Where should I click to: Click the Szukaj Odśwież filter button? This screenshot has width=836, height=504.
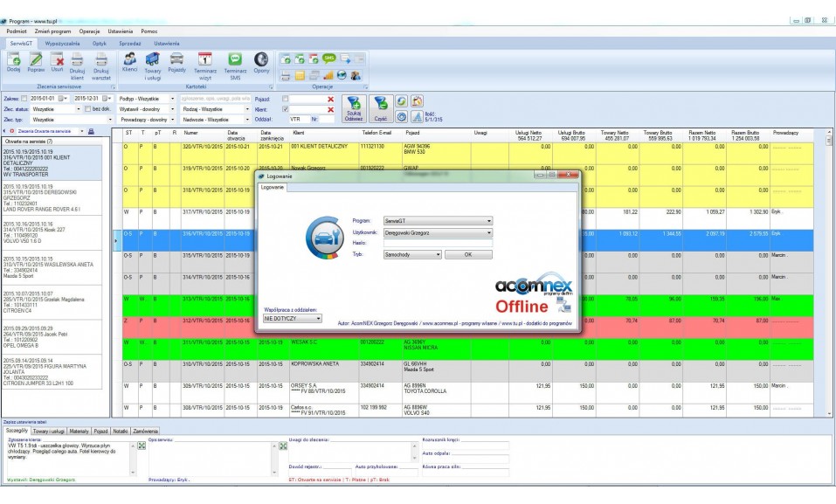coord(353,107)
